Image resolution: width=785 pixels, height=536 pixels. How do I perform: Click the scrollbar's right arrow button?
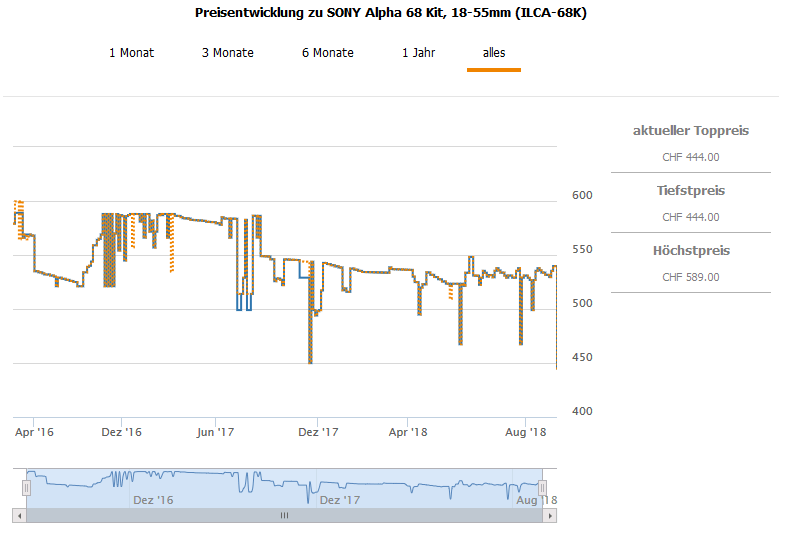coord(550,515)
